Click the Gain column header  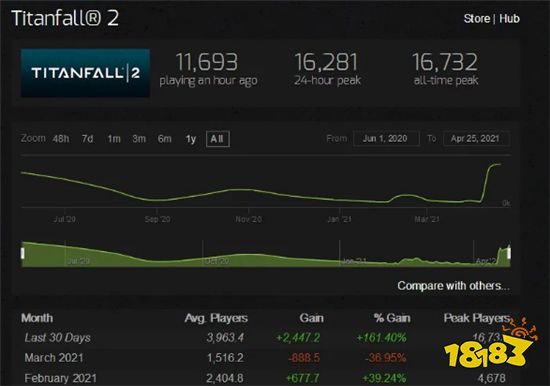(311, 318)
